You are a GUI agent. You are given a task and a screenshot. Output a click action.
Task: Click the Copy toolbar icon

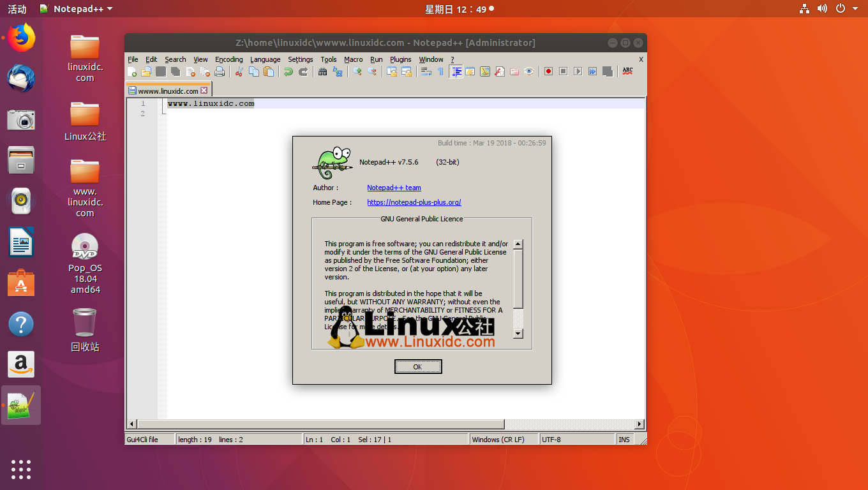click(x=253, y=71)
